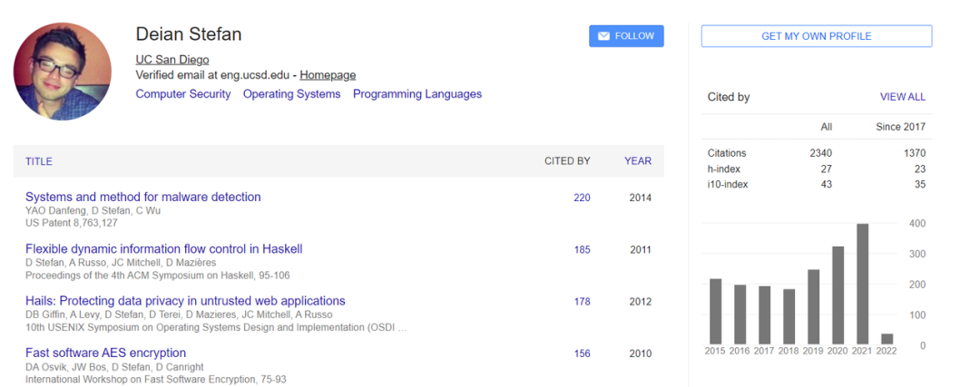Sort publications by CITED BY header
Viewport: 980px width, 387px height.
pos(567,161)
